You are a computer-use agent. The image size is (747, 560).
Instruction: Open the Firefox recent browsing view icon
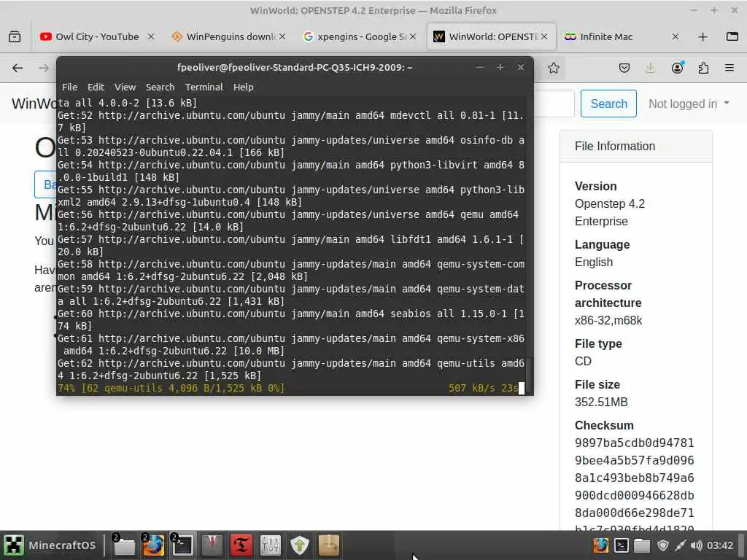point(15,36)
